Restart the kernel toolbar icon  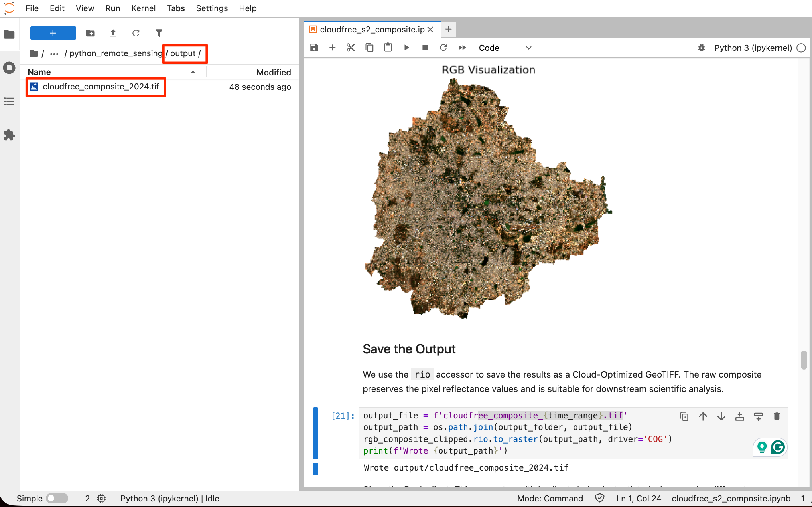pos(443,48)
